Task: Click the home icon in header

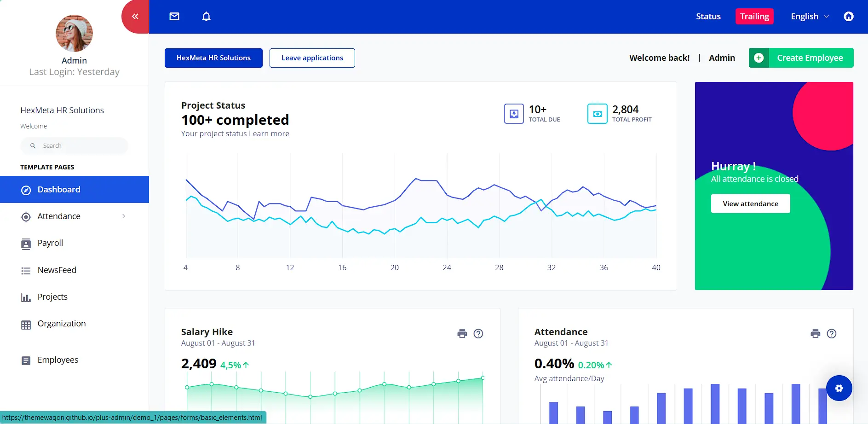Action: click(x=848, y=17)
